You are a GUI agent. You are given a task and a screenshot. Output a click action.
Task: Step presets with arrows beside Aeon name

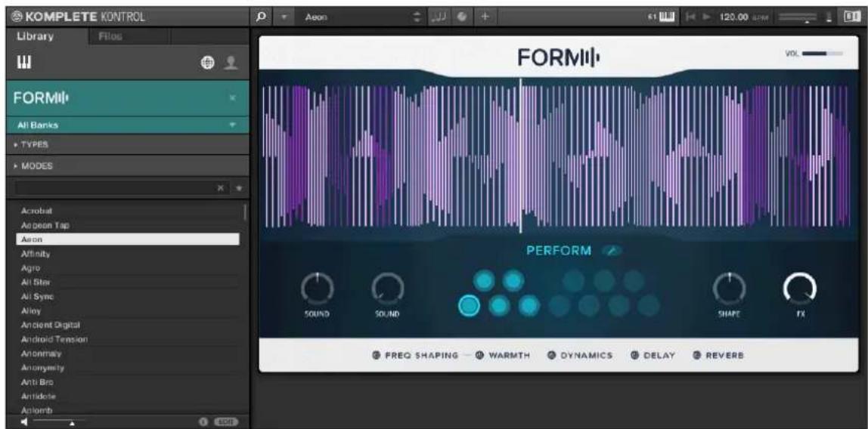tap(417, 17)
